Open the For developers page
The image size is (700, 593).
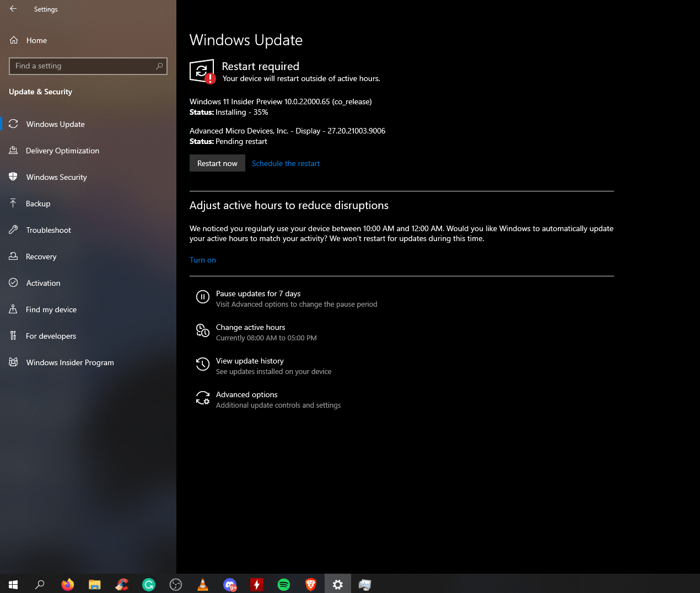tap(51, 336)
